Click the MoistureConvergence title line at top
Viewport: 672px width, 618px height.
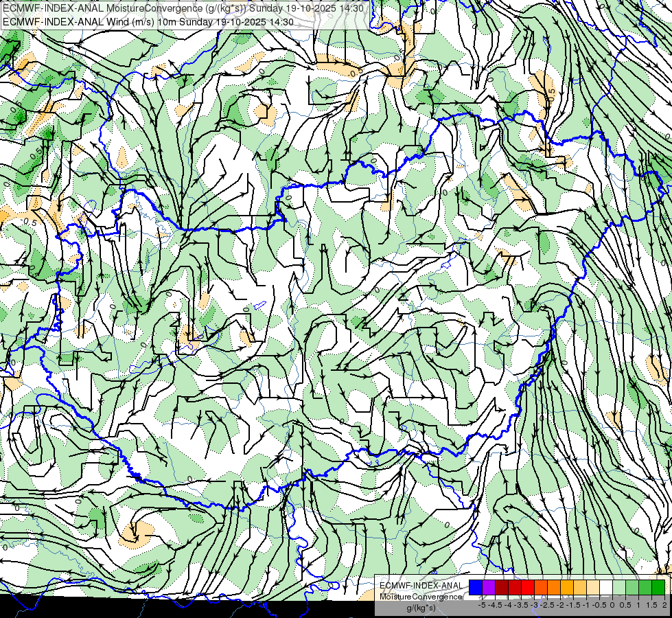pos(183,8)
